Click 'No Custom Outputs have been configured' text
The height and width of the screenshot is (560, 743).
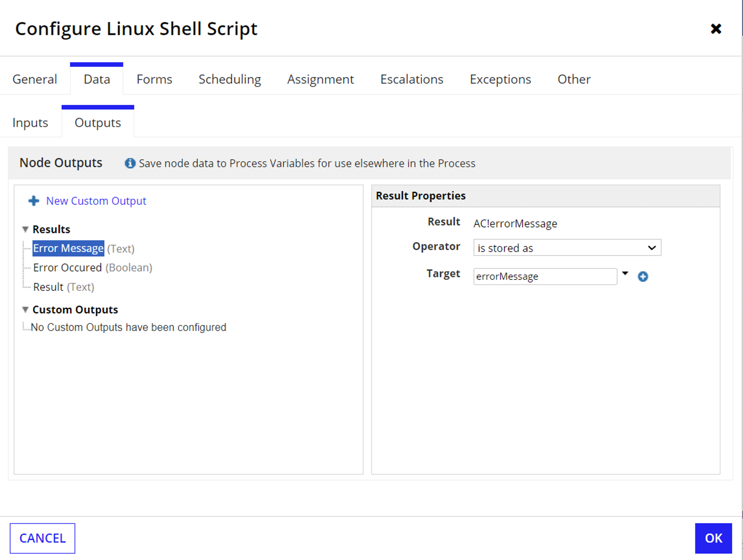(x=128, y=327)
